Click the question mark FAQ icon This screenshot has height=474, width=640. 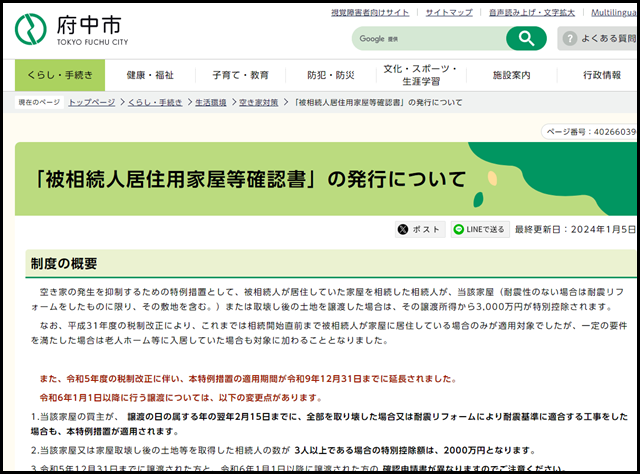pos(570,39)
